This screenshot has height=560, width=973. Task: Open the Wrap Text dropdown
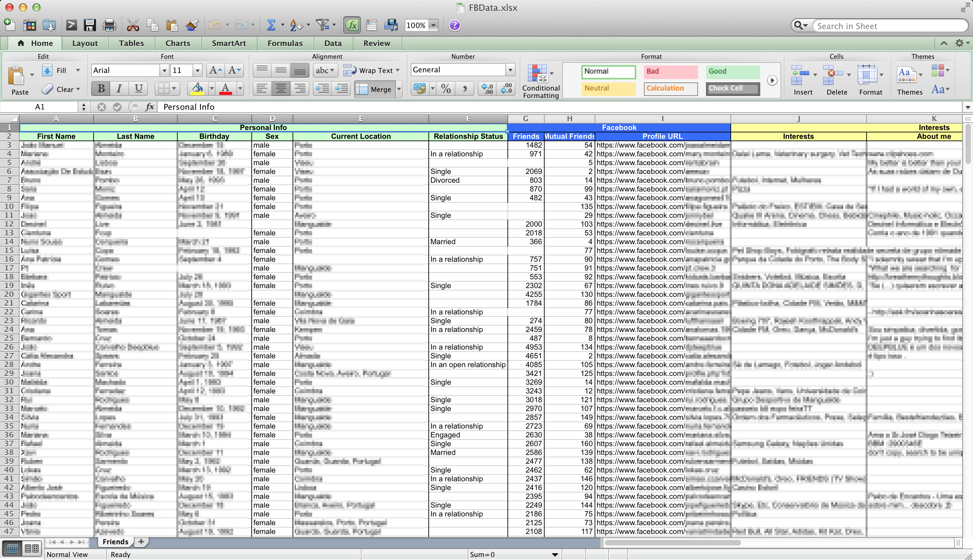click(x=398, y=70)
